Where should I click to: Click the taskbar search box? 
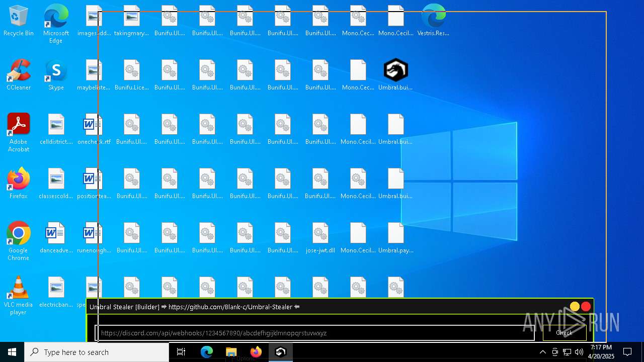[97, 352]
